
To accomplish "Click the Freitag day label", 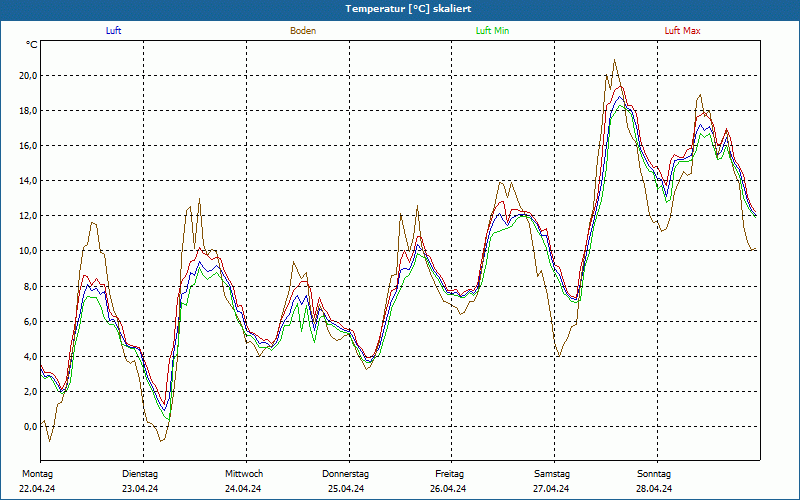I will coord(449,474).
